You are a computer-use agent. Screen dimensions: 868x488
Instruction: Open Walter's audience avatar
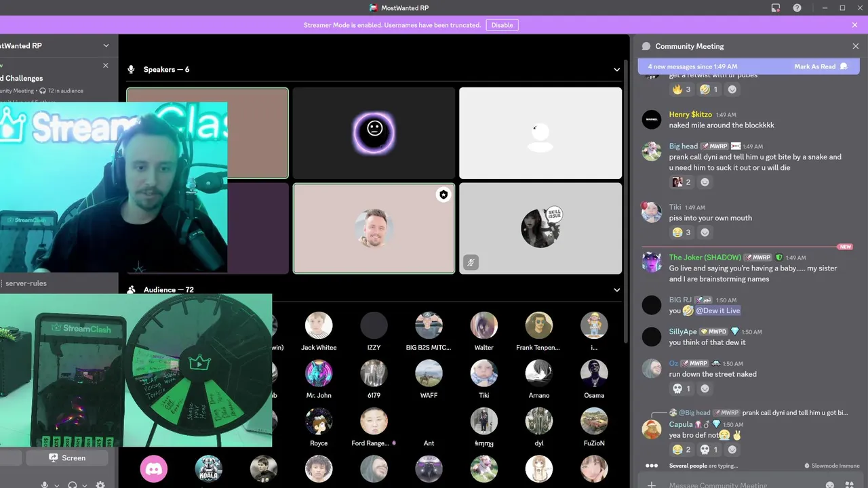pos(484,325)
